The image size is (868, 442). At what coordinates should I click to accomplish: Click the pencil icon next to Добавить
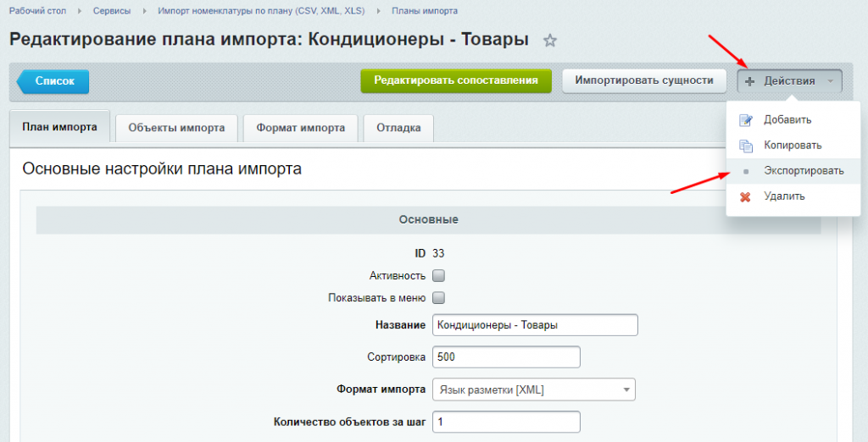[746, 120]
